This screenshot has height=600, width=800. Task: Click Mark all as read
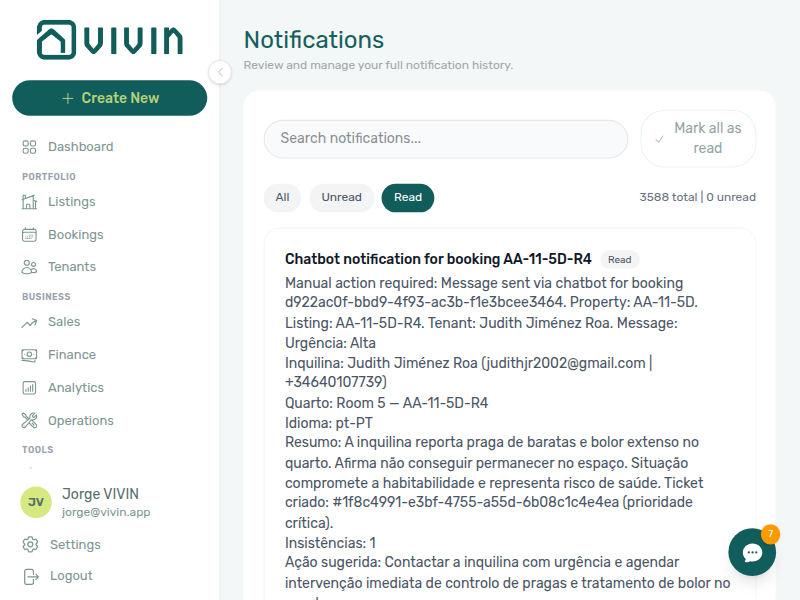click(x=698, y=138)
